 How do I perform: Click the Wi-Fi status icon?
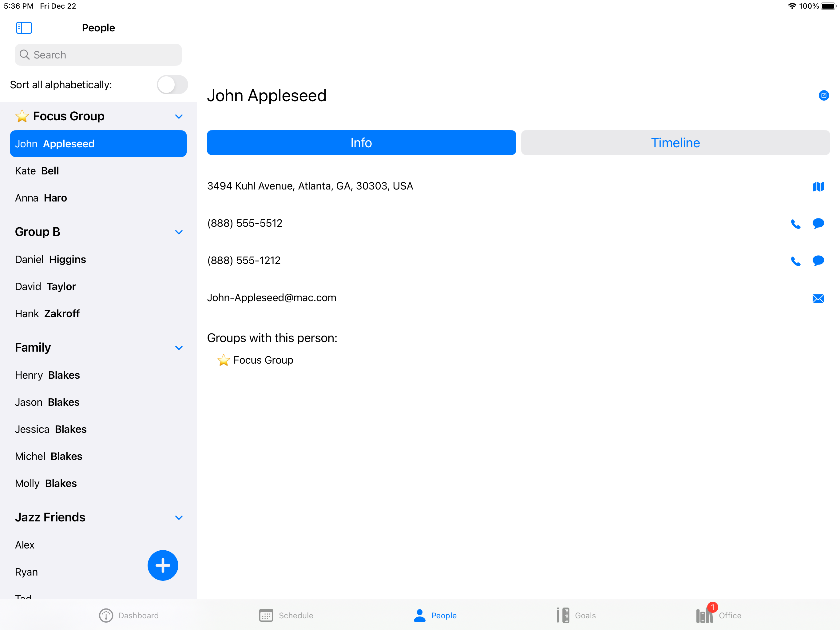(x=792, y=6)
